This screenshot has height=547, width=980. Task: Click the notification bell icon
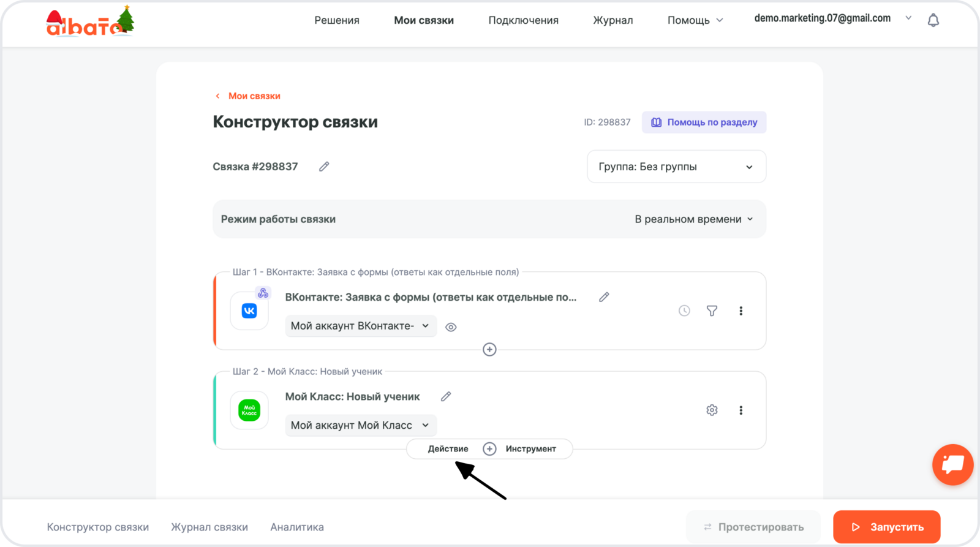pyautogui.click(x=933, y=21)
